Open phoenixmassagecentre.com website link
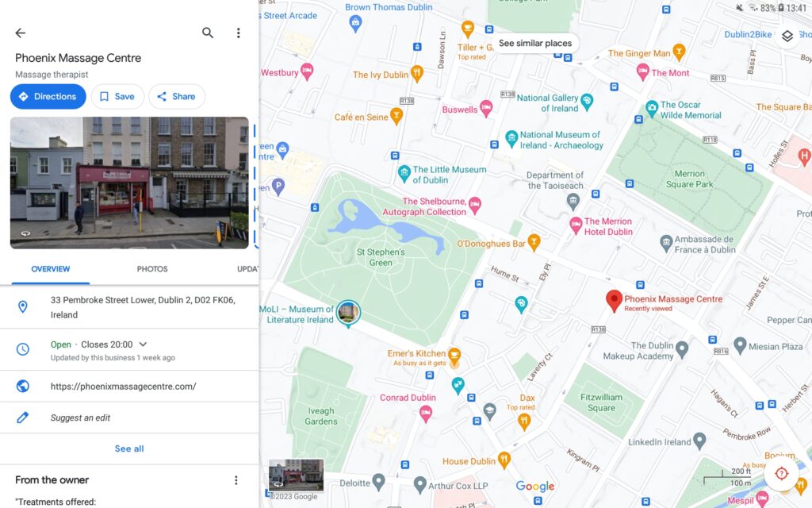 click(x=123, y=387)
